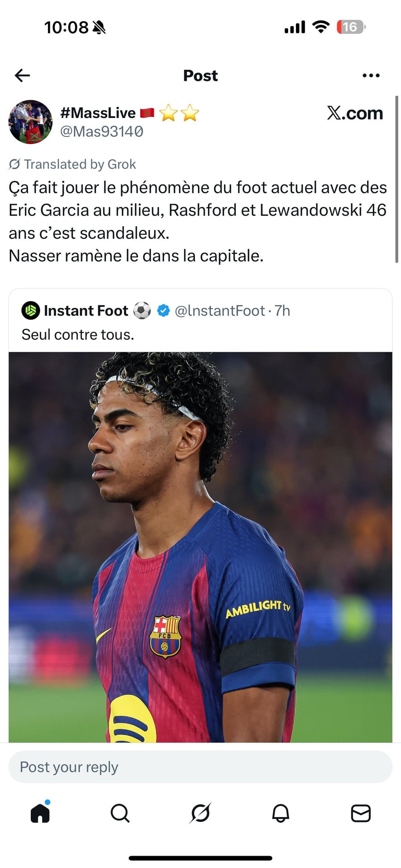Toggle the Translated by Grok label
Viewport: 401px width, 868px height.
coord(73,164)
